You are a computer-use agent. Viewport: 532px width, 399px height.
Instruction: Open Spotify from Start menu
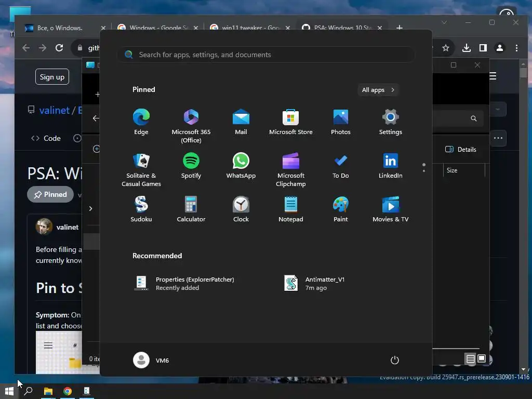[x=191, y=166]
